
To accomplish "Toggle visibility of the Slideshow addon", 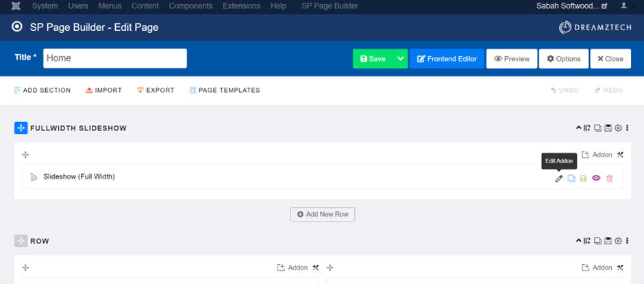I will click(x=596, y=178).
